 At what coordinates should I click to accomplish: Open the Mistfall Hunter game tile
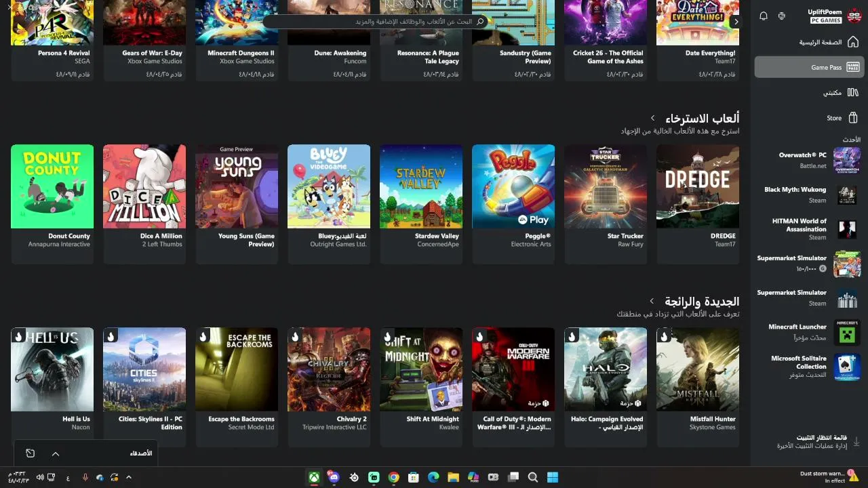coord(698,387)
